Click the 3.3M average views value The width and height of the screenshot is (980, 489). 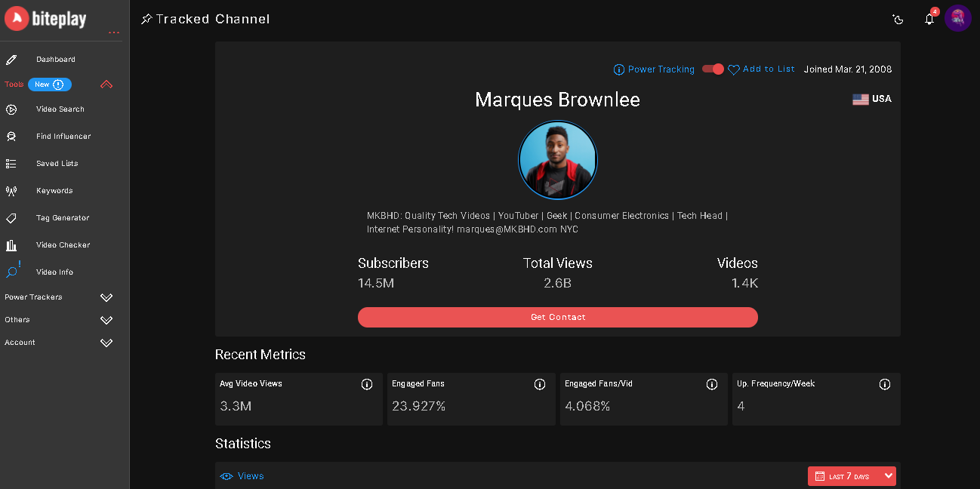236,406
